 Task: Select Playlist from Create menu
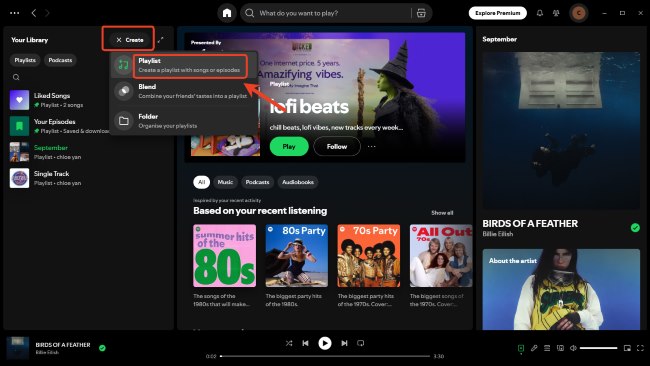pos(184,65)
